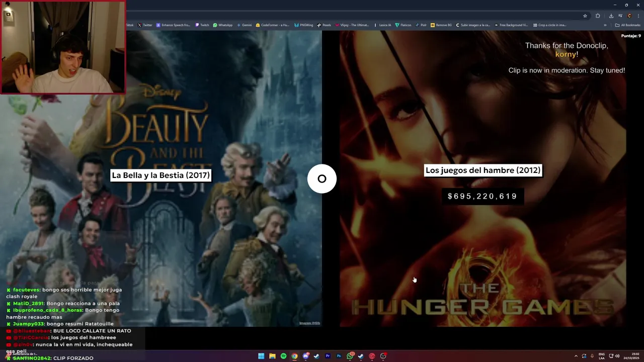Open the Lexica IA bookmark
Viewport: 644px width, 362px height.
pyautogui.click(x=383, y=25)
